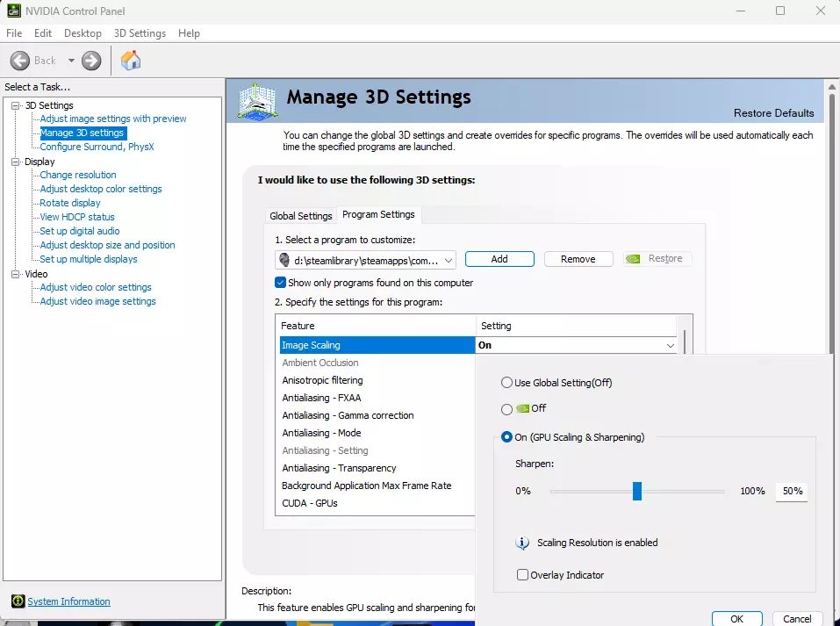
Task: Open Adjust image settings with preview
Action: point(113,119)
